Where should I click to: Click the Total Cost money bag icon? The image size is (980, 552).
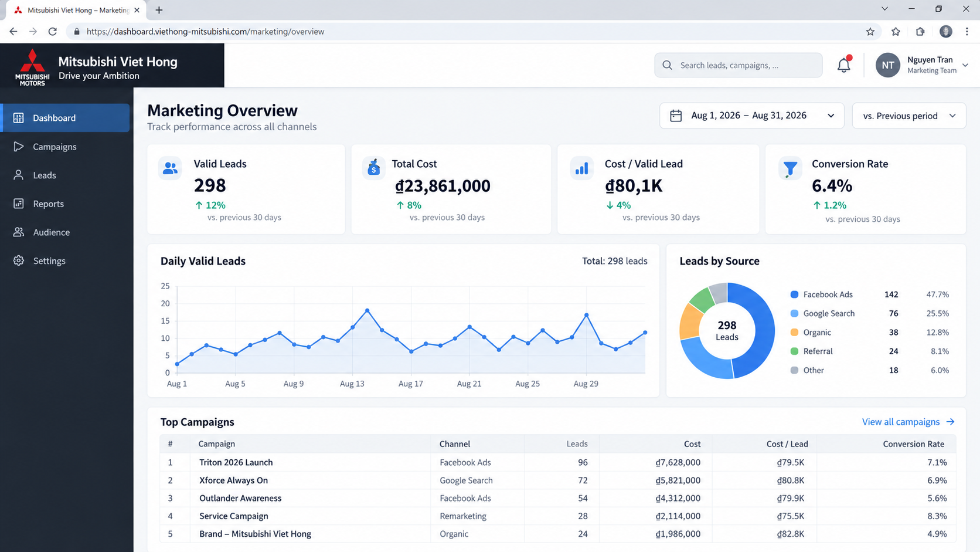point(373,168)
